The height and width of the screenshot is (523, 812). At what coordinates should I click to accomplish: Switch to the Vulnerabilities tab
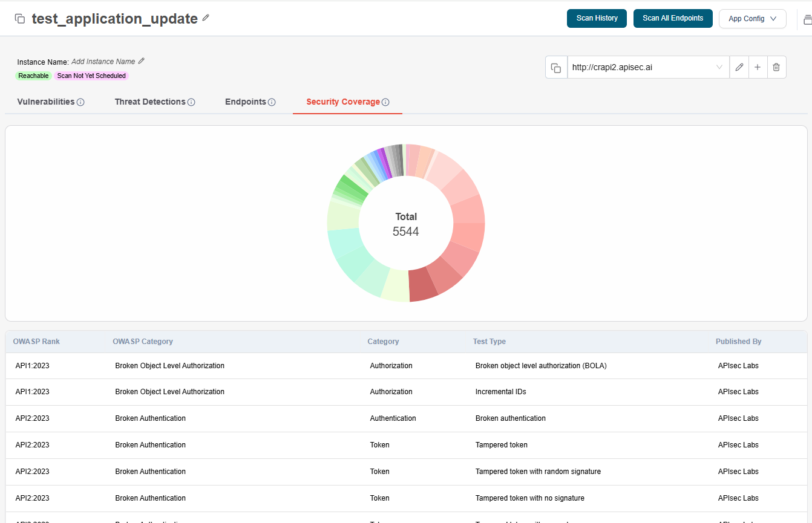(46, 102)
